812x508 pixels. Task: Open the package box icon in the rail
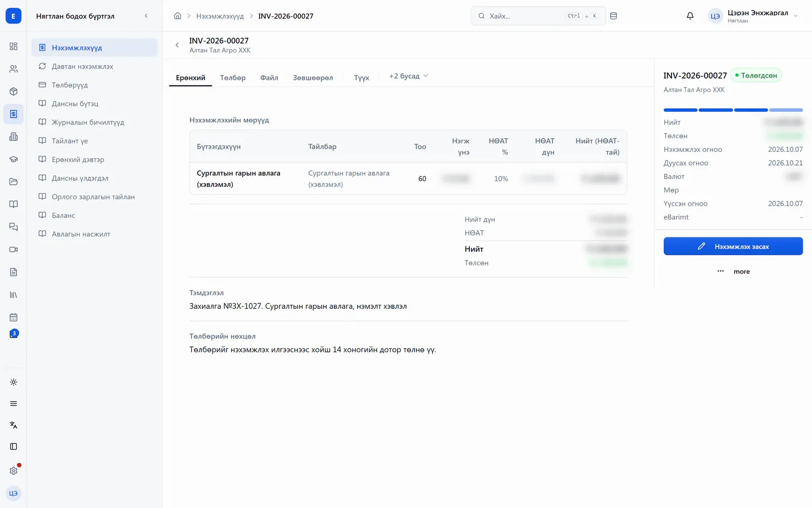tap(14, 91)
